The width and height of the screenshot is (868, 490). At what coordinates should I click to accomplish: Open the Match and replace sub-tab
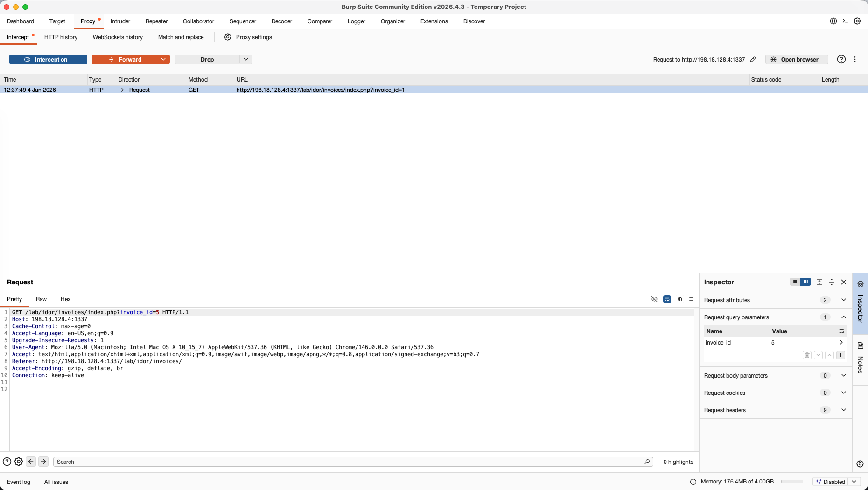181,37
